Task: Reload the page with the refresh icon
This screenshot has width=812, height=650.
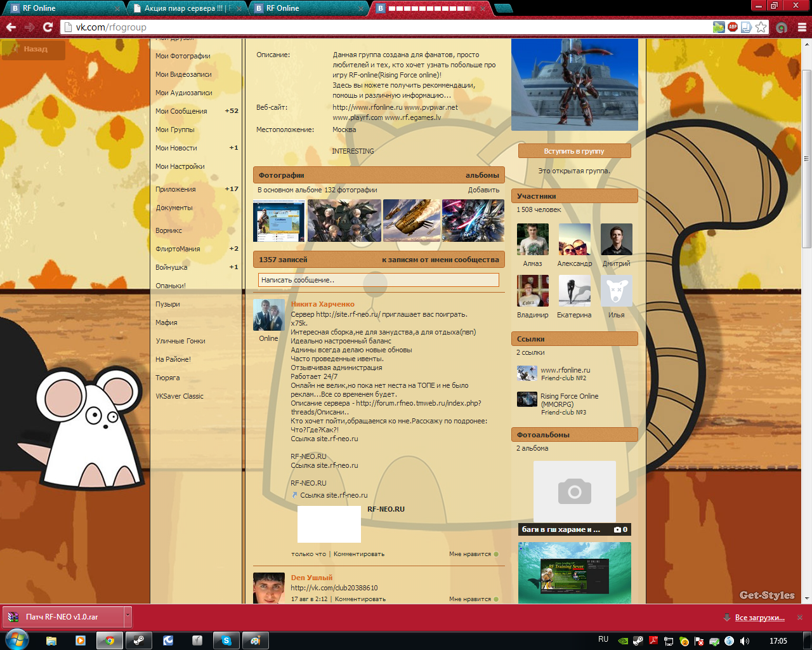Action: click(48, 27)
